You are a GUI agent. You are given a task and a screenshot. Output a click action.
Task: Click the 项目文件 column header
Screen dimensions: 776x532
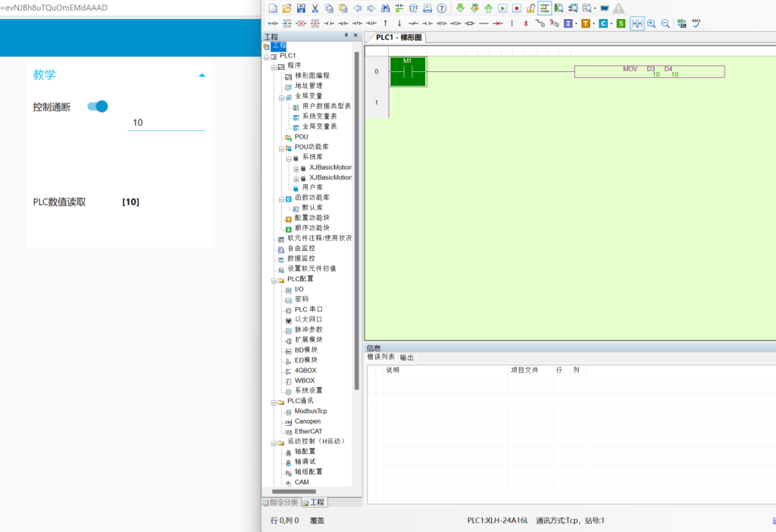pyautogui.click(x=524, y=370)
